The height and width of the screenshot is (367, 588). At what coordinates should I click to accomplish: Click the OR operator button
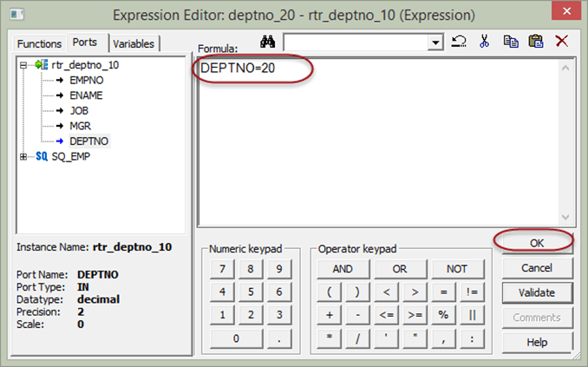400,269
